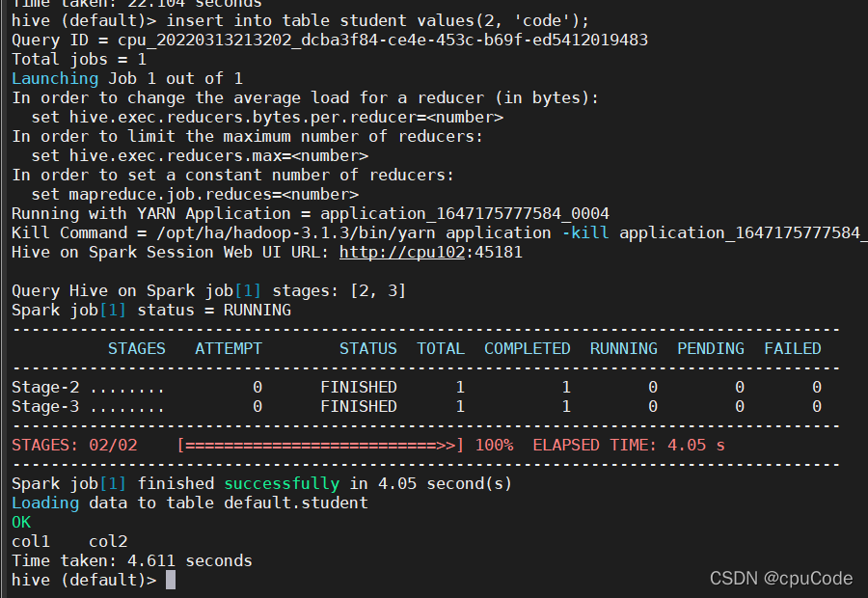Image resolution: width=868 pixels, height=598 pixels.
Task: Click the Kill Command '/opt/ha/hadoop-3.1.3/bin/yarn' path
Action: coord(296,233)
